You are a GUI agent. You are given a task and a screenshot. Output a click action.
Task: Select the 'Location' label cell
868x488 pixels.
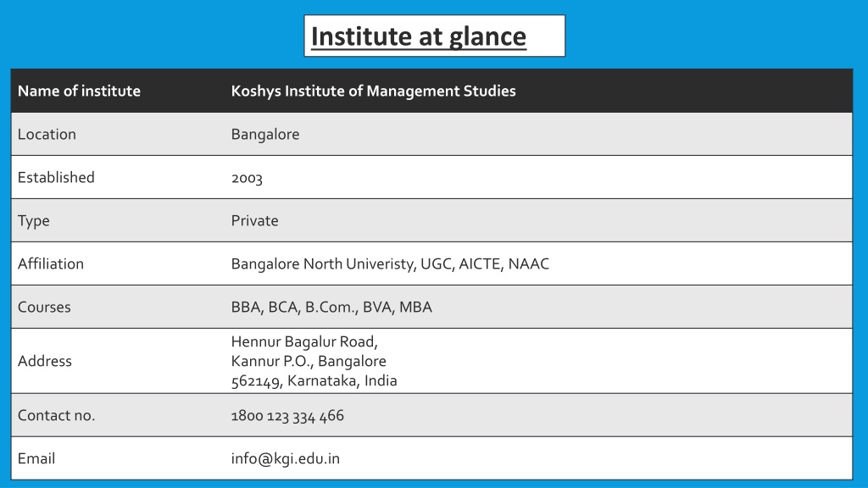tap(47, 134)
